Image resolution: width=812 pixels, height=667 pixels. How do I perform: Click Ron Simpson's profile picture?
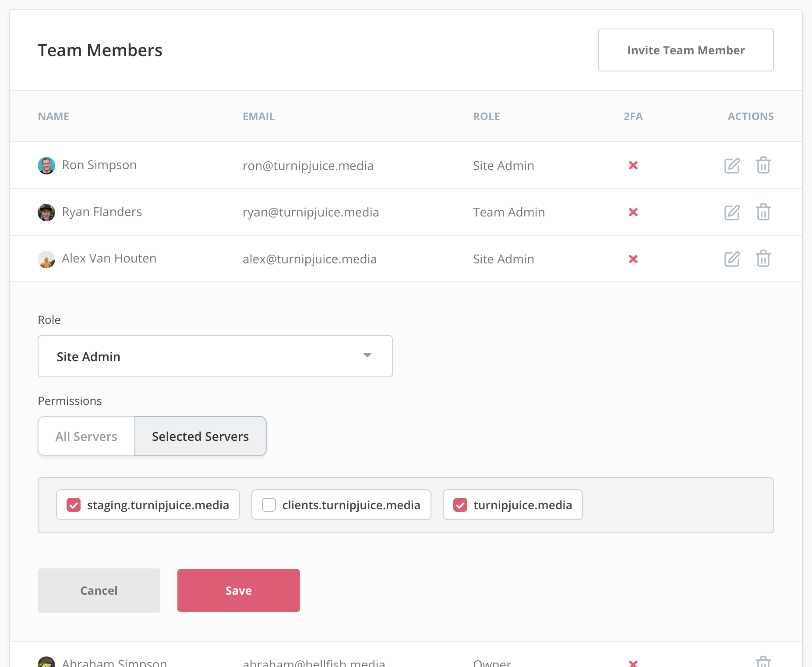[x=46, y=165]
